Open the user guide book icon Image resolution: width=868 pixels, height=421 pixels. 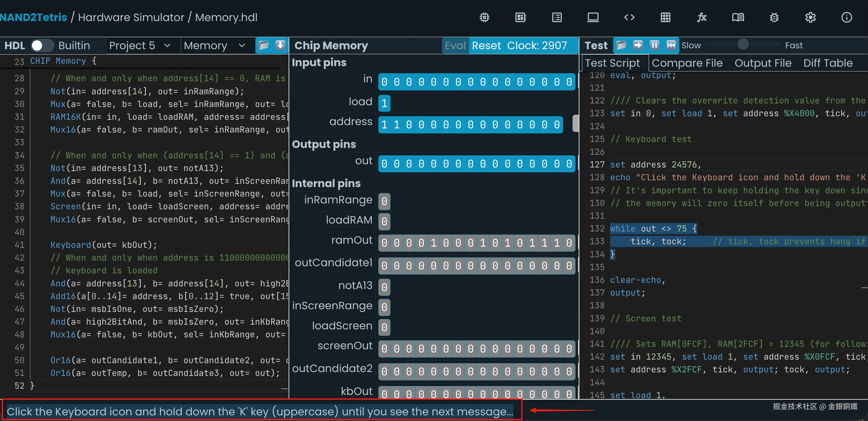[x=738, y=17]
